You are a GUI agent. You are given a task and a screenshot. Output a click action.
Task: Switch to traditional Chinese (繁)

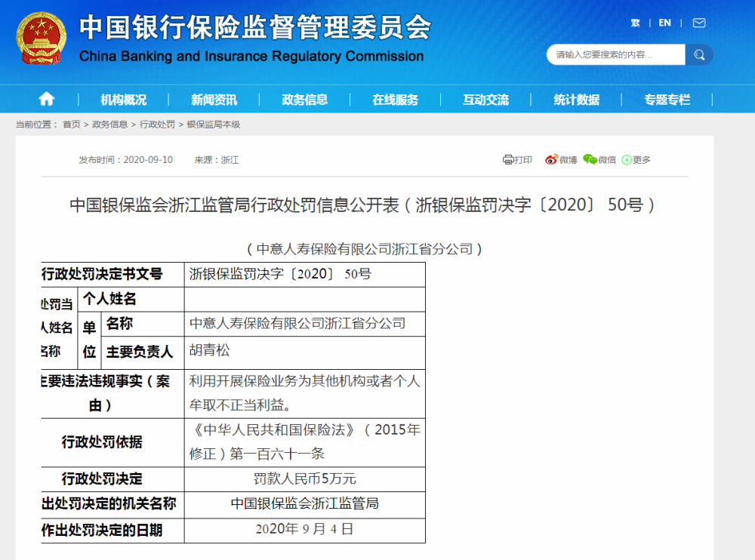[635, 23]
